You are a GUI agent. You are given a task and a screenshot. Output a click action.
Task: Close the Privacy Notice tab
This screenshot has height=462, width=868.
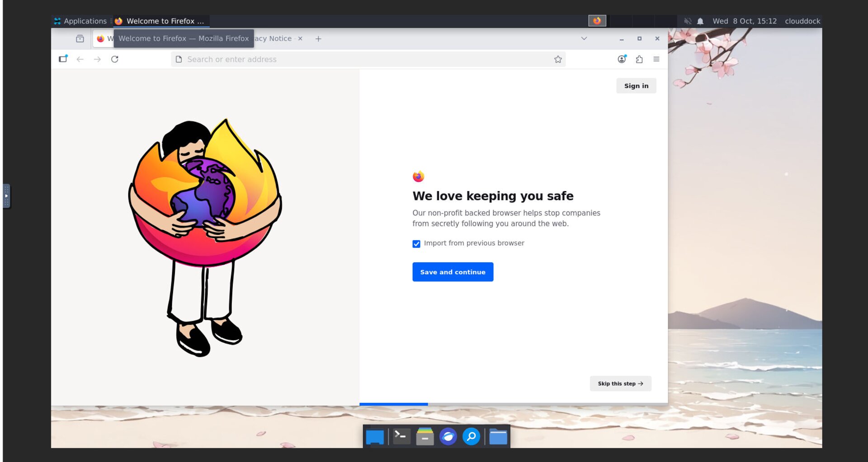click(300, 39)
